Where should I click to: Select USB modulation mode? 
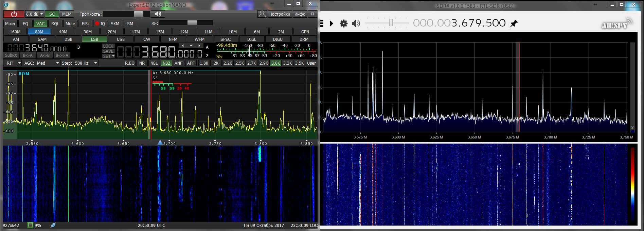(121, 39)
